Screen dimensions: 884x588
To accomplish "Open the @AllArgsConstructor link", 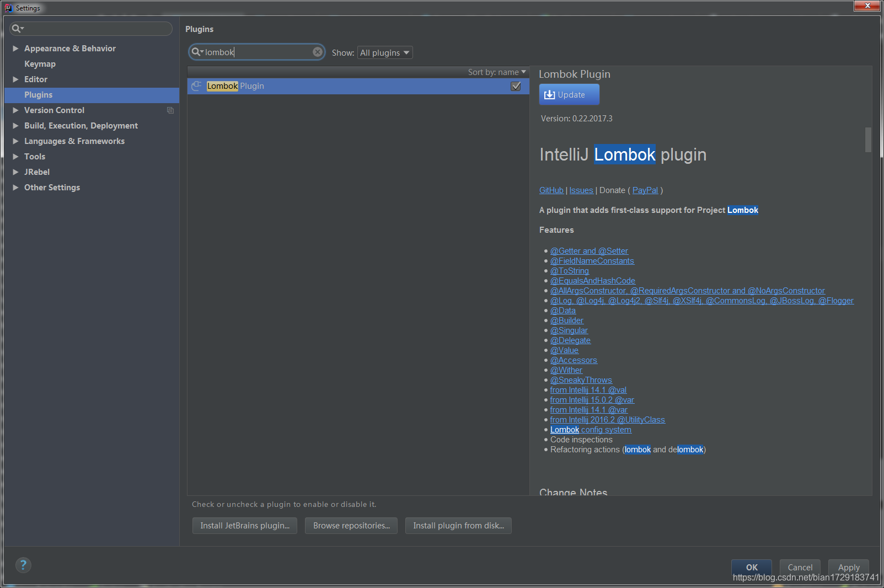I will (x=688, y=291).
